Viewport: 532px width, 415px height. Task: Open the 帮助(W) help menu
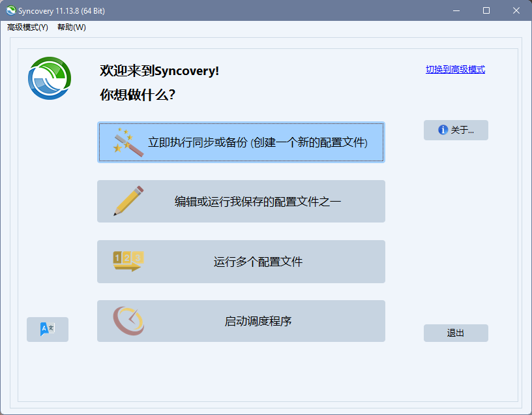coord(70,27)
